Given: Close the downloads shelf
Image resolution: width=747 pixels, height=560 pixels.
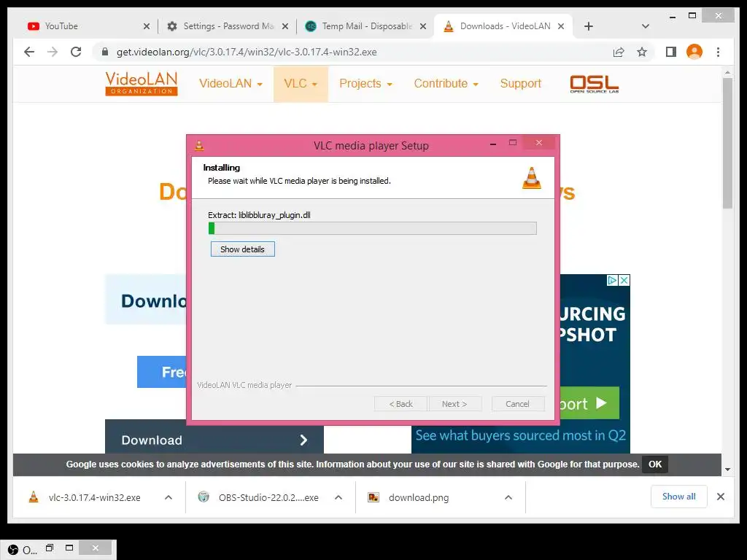Looking at the screenshot, I should click(x=720, y=497).
